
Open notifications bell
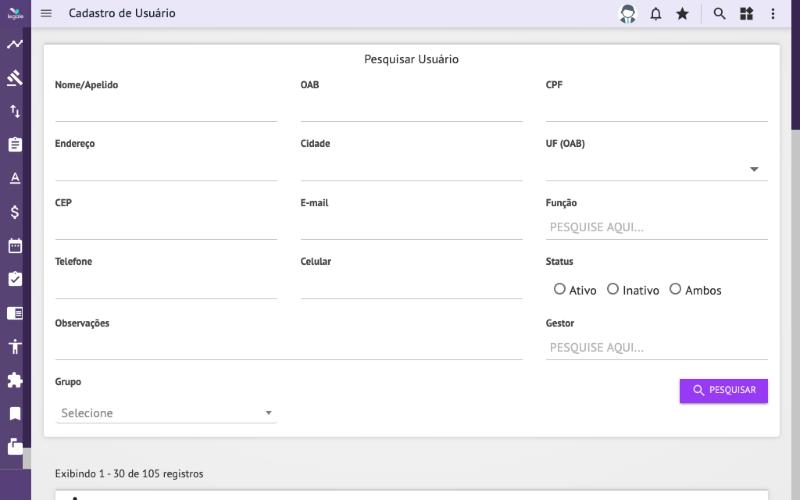[656, 14]
